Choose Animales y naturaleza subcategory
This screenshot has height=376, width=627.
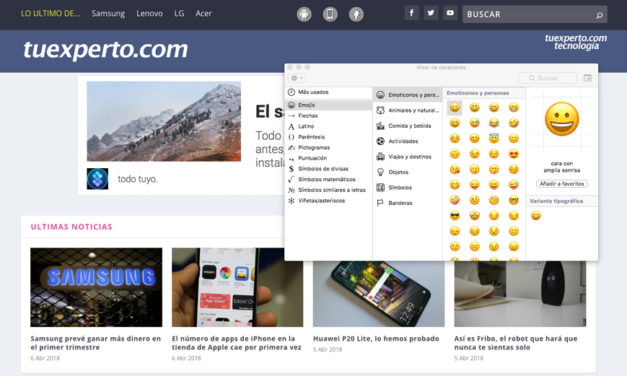tap(407, 110)
